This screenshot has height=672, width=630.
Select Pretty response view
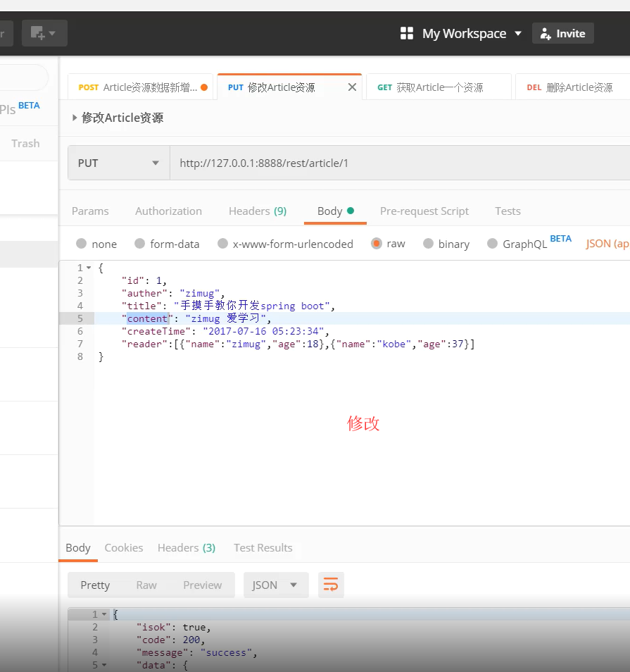tap(95, 585)
